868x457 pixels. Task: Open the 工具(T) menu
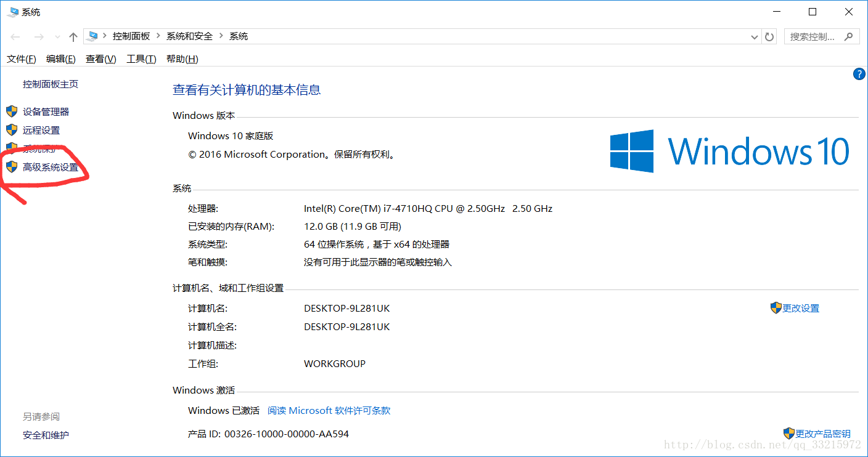[141, 59]
